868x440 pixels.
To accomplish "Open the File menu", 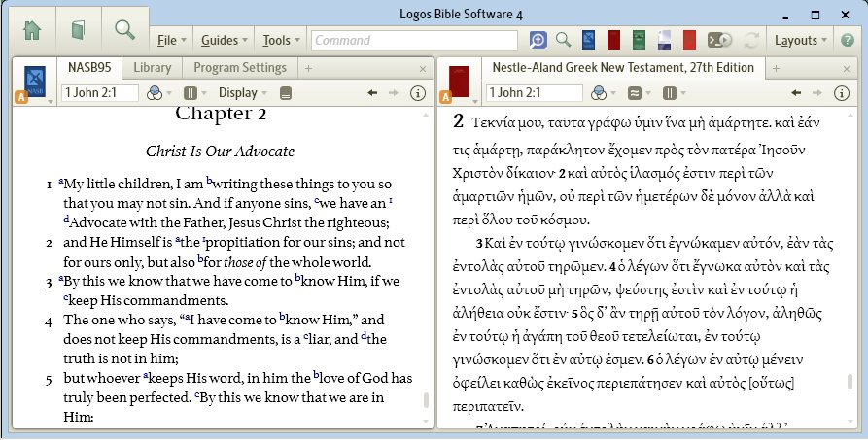I will pos(172,41).
